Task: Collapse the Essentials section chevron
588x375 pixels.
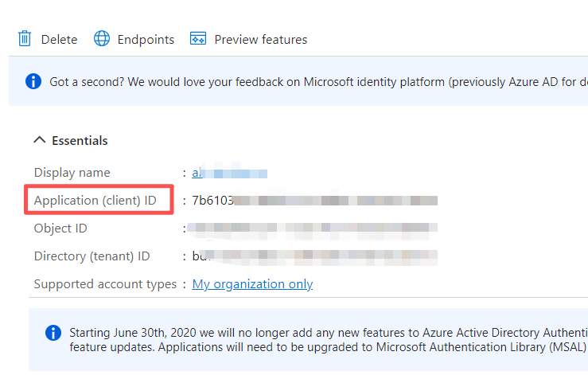Action: point(39,140)
